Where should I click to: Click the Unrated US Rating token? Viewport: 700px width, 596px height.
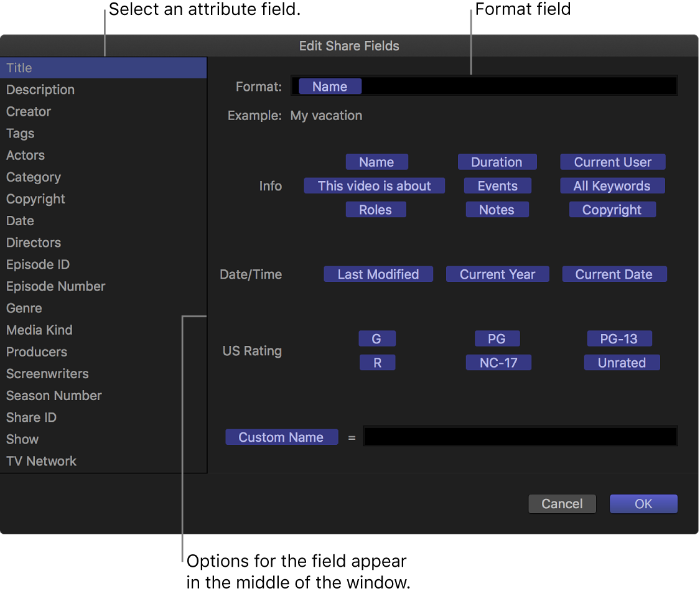click(622, 362)
